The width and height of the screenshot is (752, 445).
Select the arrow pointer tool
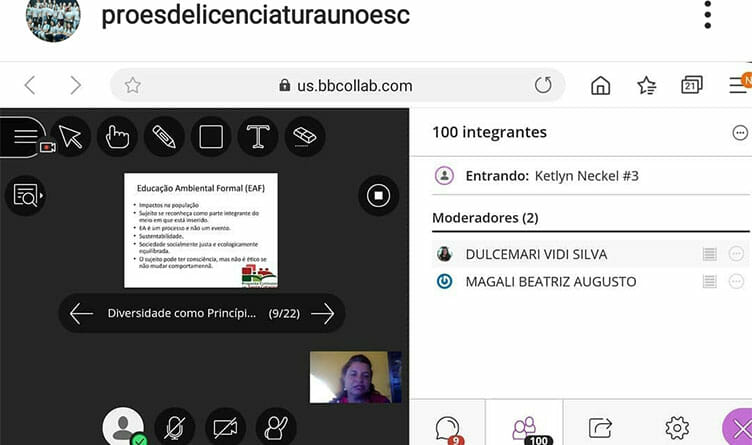[70, 137]
